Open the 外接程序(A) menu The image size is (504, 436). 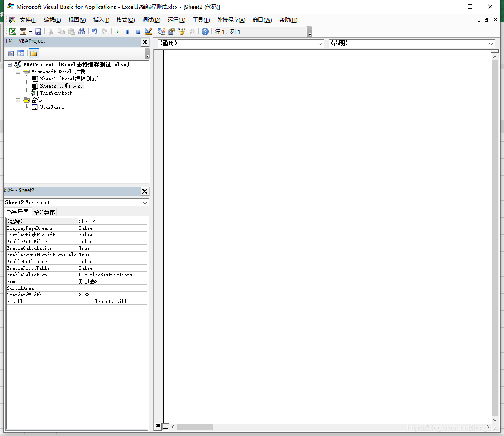pyautogui.click(x=231, y=20)
